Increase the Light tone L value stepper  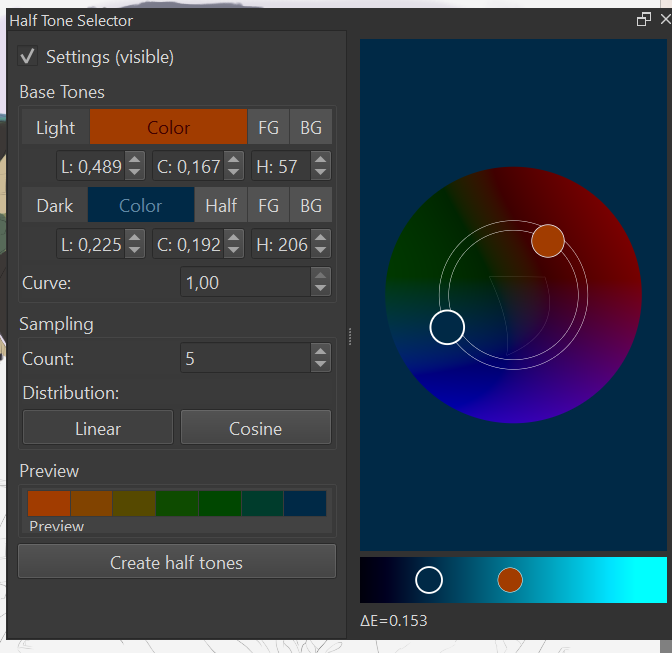click(135, 159)
